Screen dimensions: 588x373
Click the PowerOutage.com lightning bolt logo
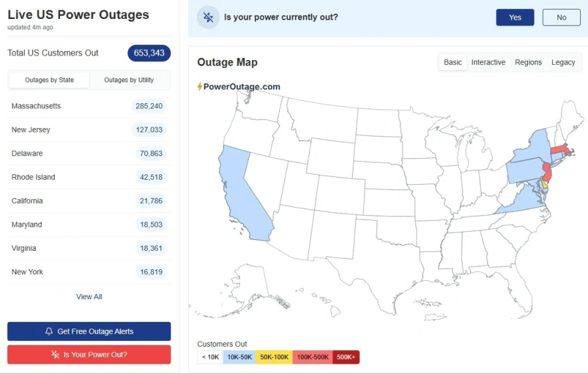click(200, 86)
